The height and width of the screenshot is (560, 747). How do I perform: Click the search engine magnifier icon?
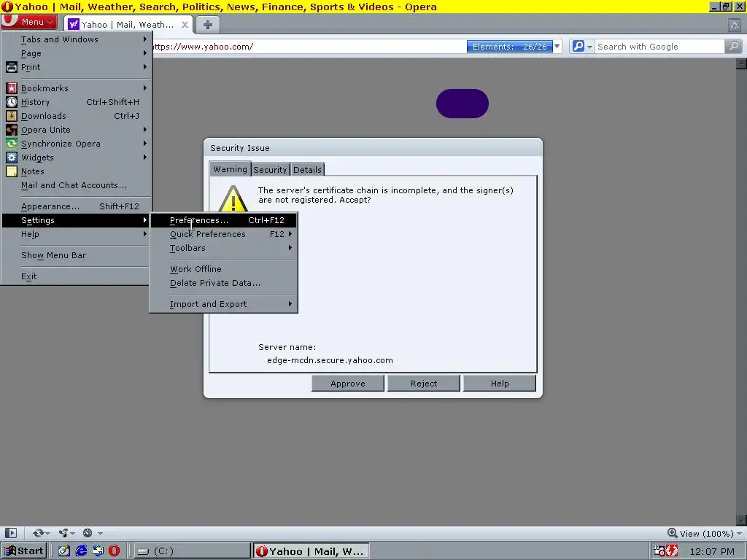coord(578,46)
